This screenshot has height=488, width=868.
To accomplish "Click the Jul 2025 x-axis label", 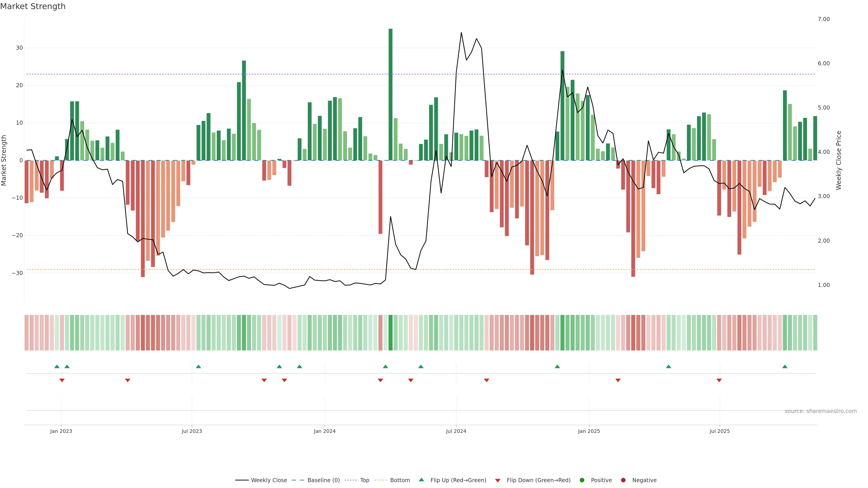I will [x=719, y=431].
